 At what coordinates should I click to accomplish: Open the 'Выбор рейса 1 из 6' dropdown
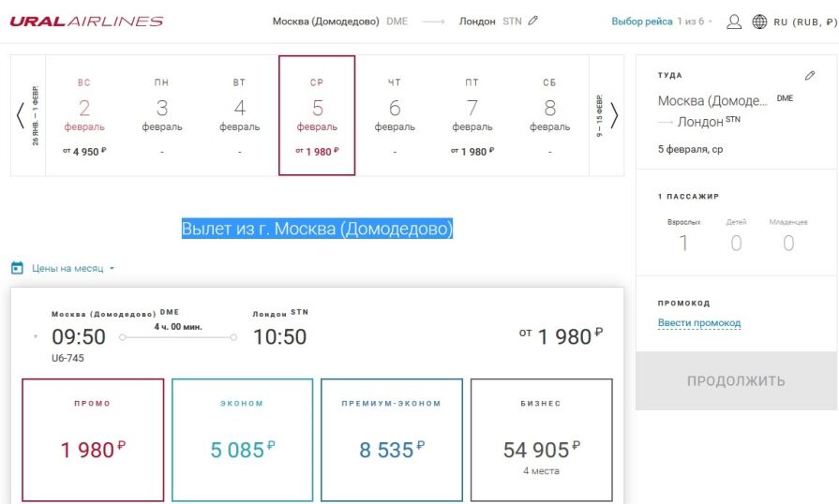[662, 22]
